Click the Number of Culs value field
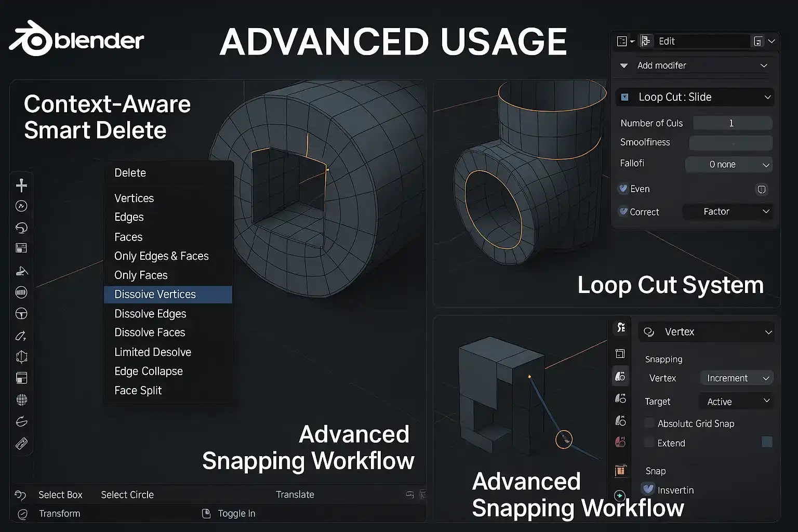This screenshot has width=798, height=532. point(733,123)
